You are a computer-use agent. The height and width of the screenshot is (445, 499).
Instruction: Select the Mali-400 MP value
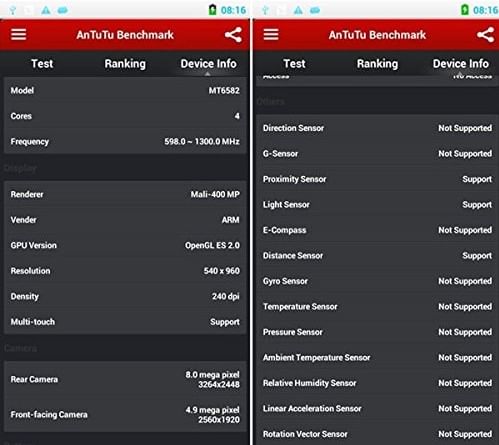pos(215,194)
